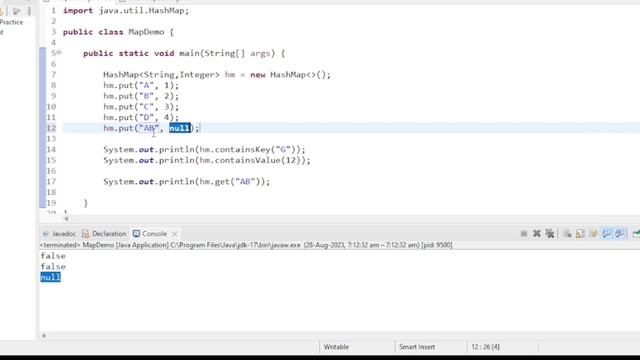The image size is (640, 360).
Task: Click the HashMap declaration on line 7
Action: click(217, 75)
